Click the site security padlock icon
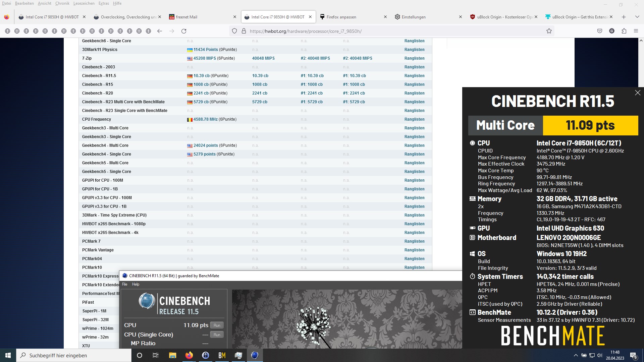Viewport: 644px width, 362px height. pos(244,31)
